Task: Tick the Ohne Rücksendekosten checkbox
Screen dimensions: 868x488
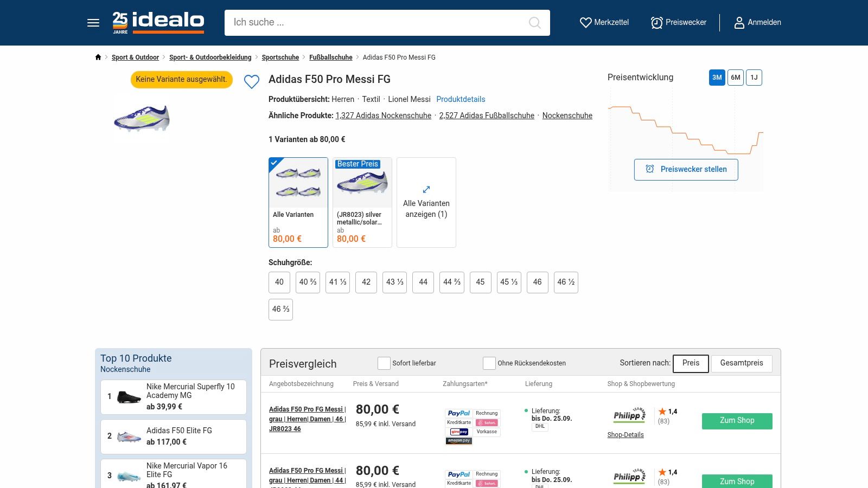Action: click(489, 363)
